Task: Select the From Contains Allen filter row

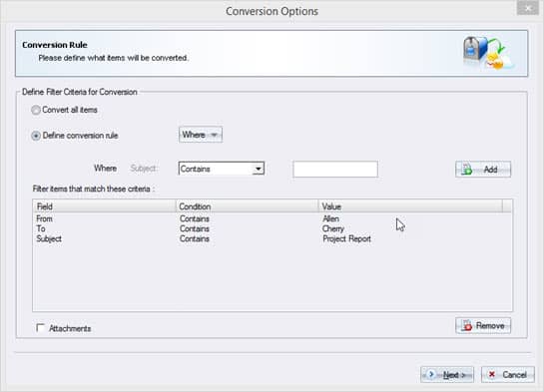Action: tap(272, 218)
